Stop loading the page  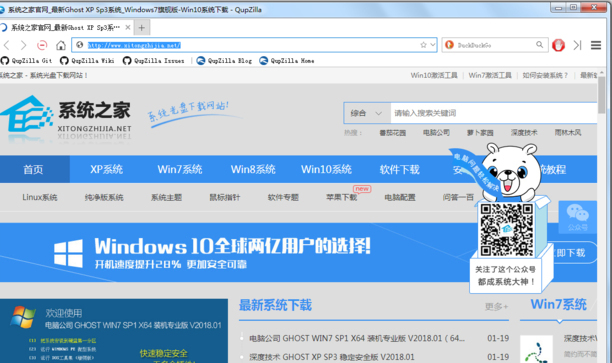[x=42, y=45]
